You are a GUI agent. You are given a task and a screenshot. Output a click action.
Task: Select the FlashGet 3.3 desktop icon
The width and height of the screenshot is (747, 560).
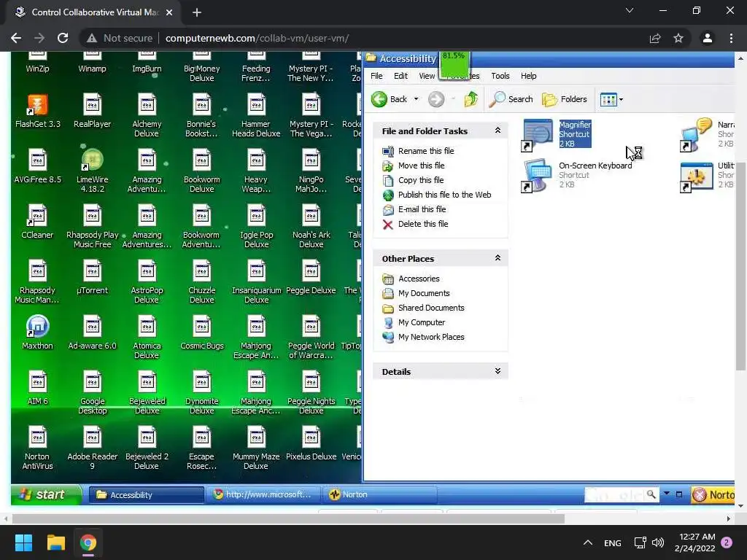click(38, 111)
